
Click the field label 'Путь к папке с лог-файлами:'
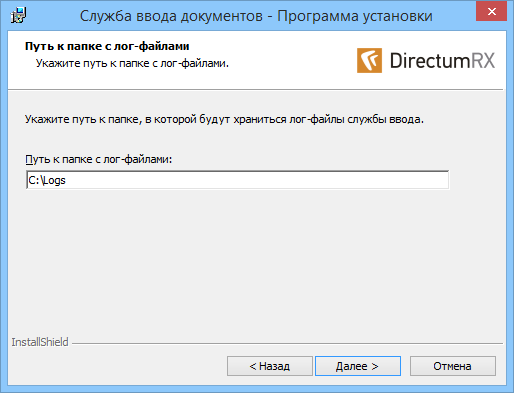(99, 159)
